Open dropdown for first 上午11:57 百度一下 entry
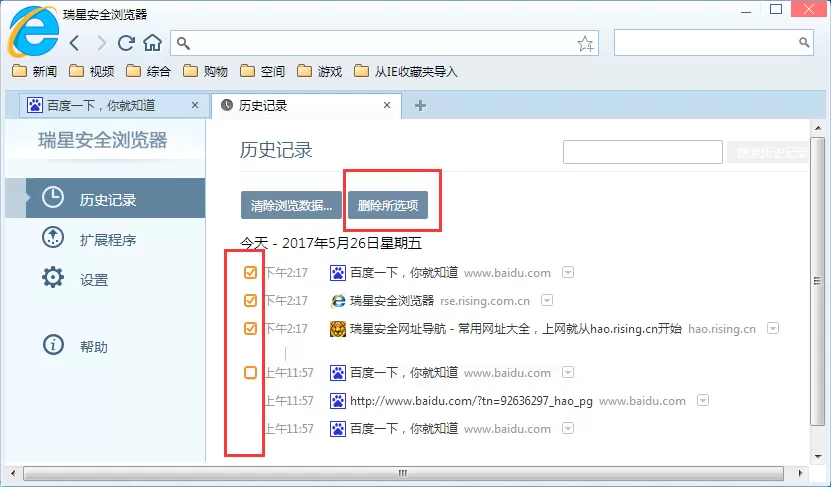The image size is (831, 487). [x=568, y=373]
